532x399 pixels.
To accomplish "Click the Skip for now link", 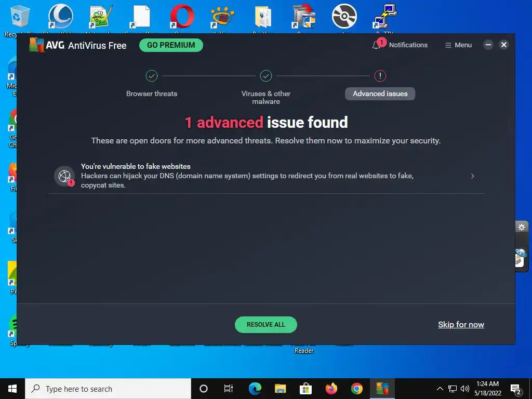I will (x=461, y=325).
